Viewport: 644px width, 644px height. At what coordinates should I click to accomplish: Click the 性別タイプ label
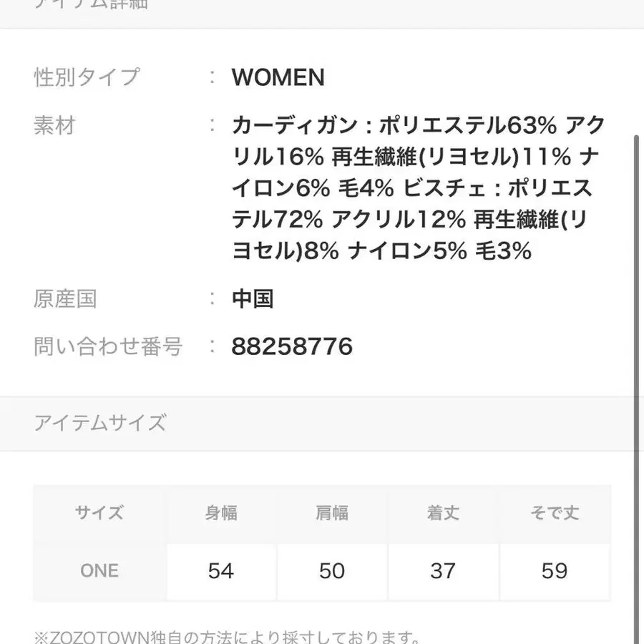[87, 77]
